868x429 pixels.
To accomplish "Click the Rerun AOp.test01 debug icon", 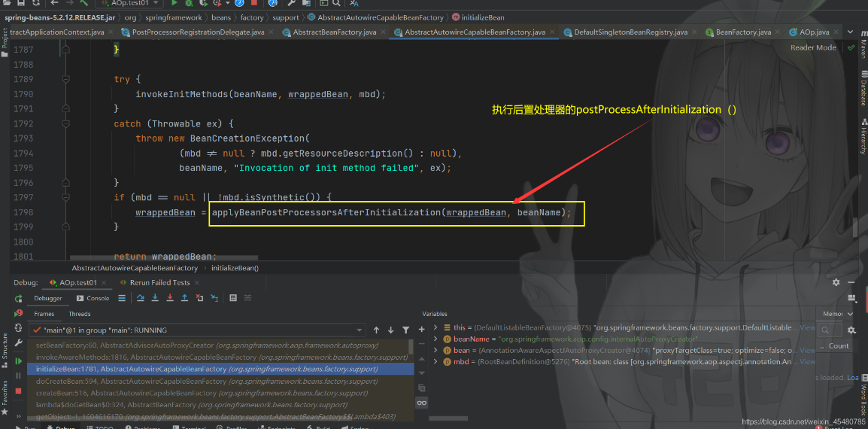I will click(18, 298).
